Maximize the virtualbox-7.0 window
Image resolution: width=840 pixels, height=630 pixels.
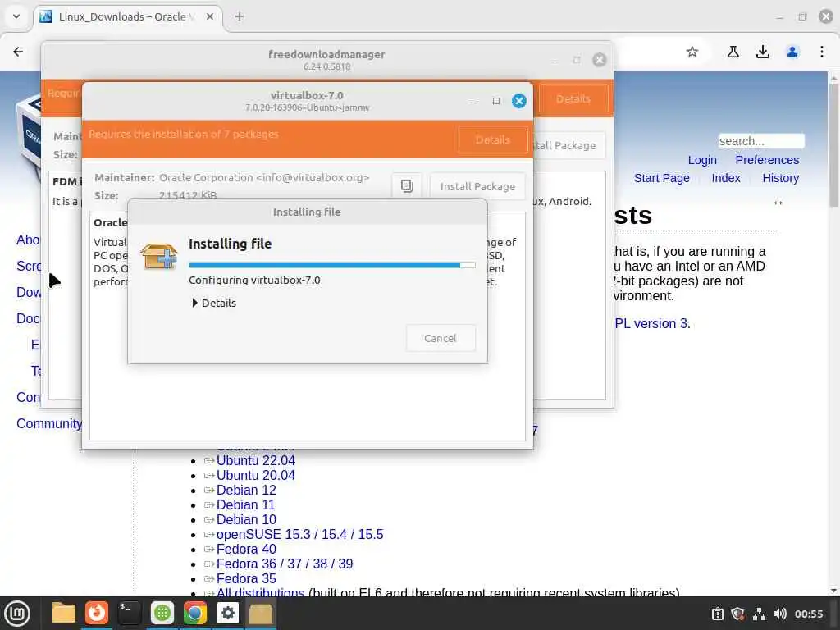point(496,101)
